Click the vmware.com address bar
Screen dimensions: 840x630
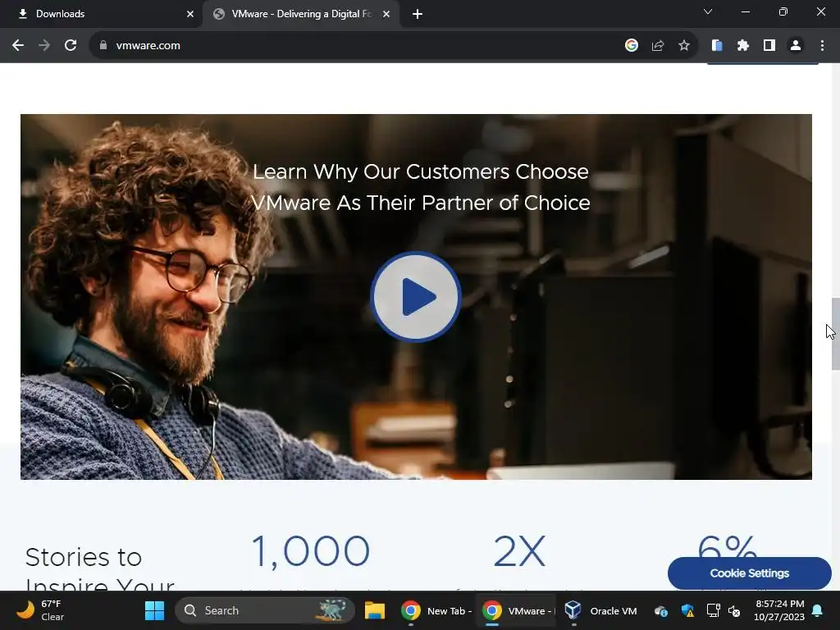[x=354, y=46]
